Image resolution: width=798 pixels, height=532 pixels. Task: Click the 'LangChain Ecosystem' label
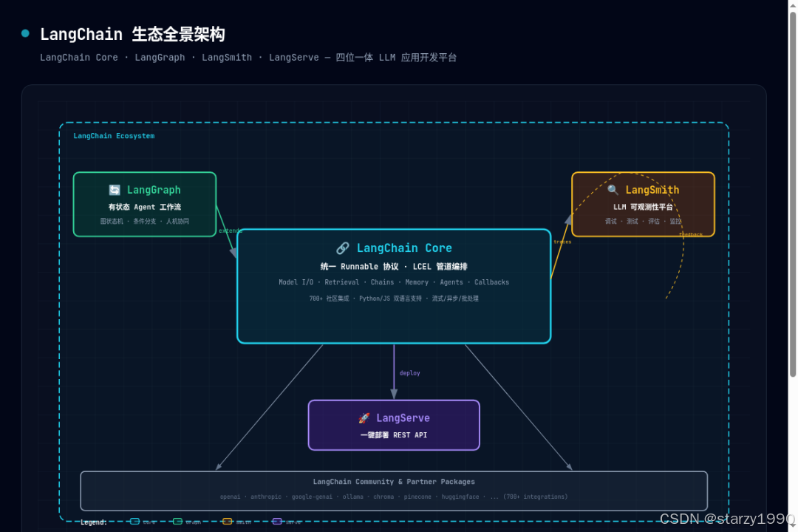tap(114, 136)
